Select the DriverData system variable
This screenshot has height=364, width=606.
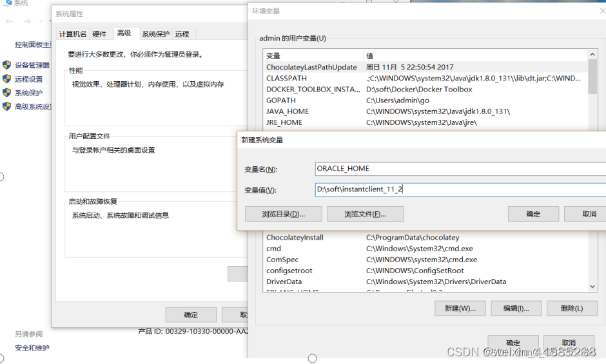[x=425, y=282]
